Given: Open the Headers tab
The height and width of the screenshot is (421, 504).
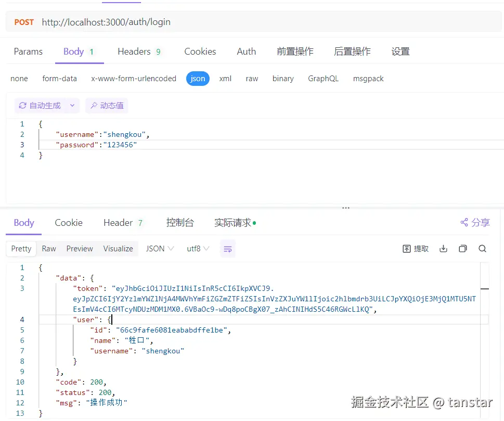Looking at the screenshot, I should pos(139,52).
